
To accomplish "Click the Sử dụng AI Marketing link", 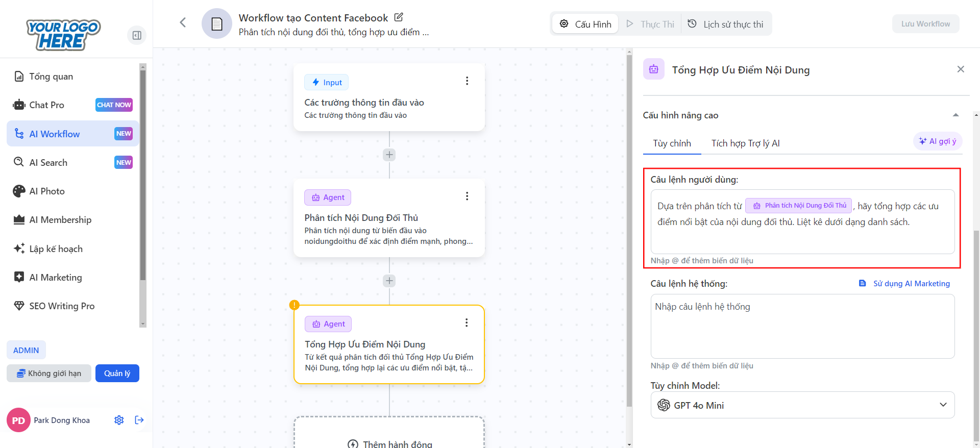I will pyautogui.click(x=904, y=284).
